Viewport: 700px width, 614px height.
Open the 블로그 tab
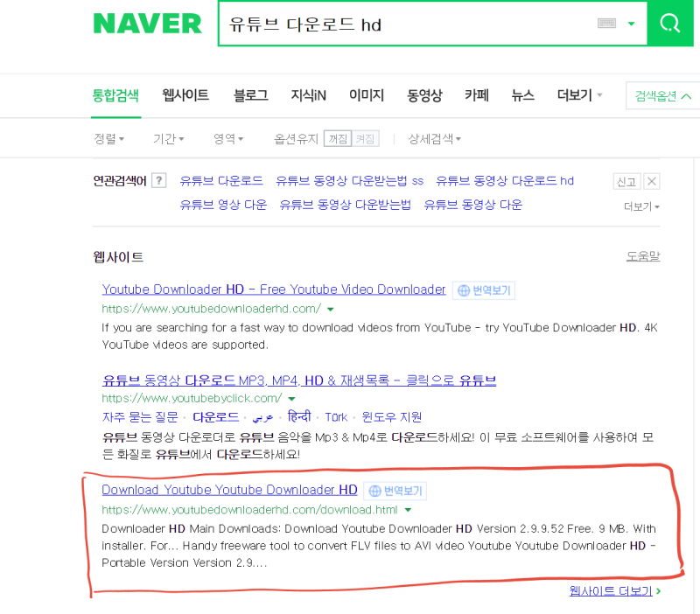pyautogui.click(x=251, y=95)
